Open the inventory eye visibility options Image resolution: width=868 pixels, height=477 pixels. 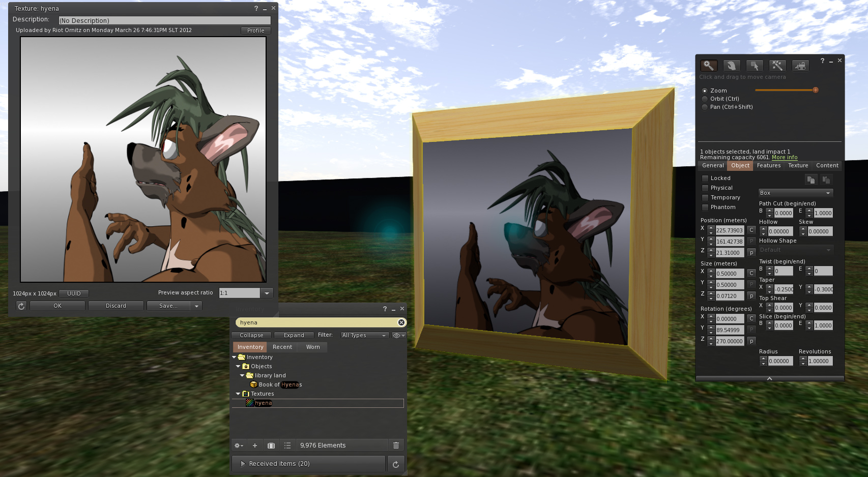click(399, 335)
